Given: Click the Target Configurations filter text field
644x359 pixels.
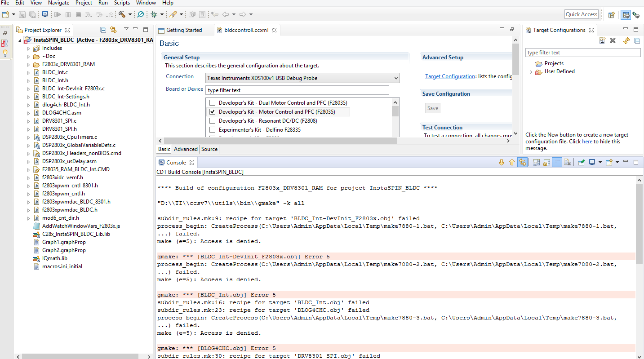Looking at the screenshot, I should [583, 53].
